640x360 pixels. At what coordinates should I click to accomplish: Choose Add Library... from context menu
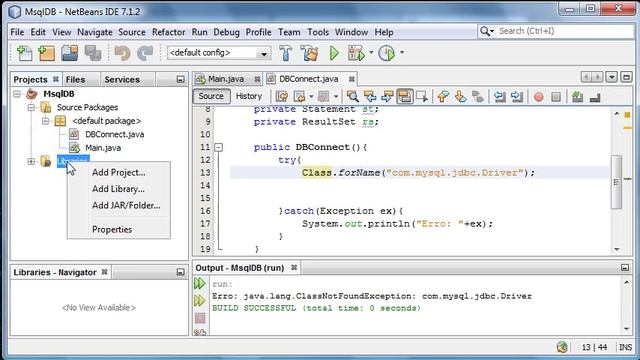click(x=119, y=189)
